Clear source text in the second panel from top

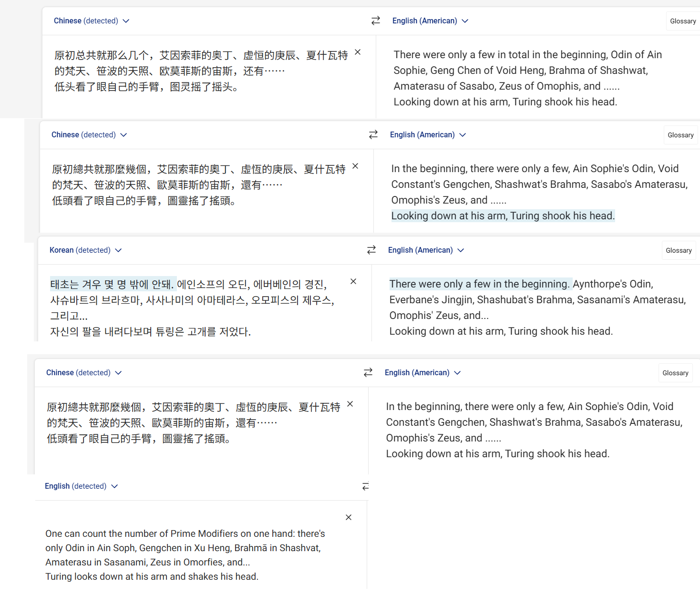355,166
